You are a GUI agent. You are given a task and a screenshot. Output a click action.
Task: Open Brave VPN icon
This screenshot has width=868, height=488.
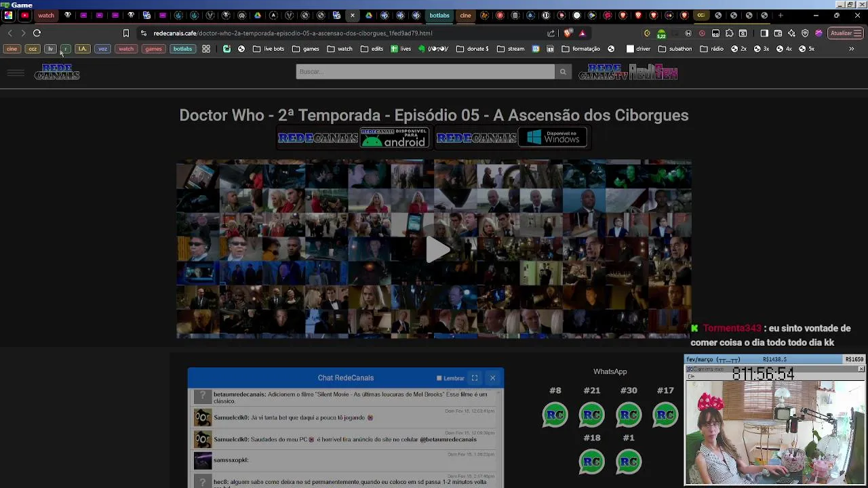805,33
